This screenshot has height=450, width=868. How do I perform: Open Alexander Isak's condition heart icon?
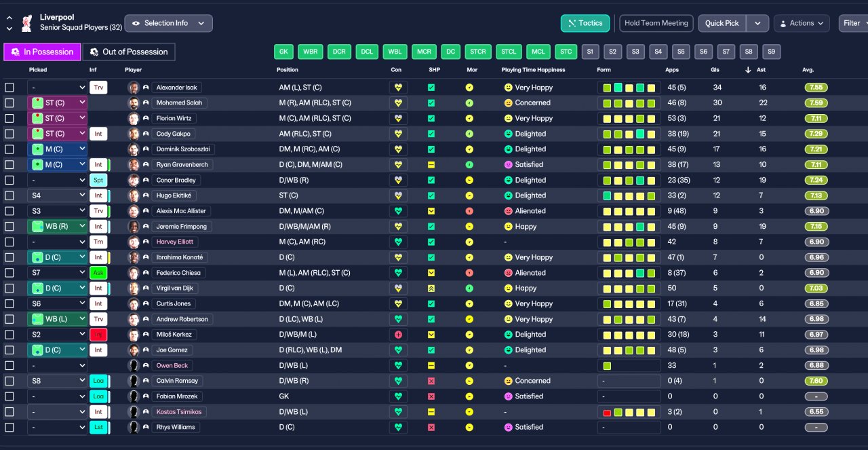[x=398, y=88]
